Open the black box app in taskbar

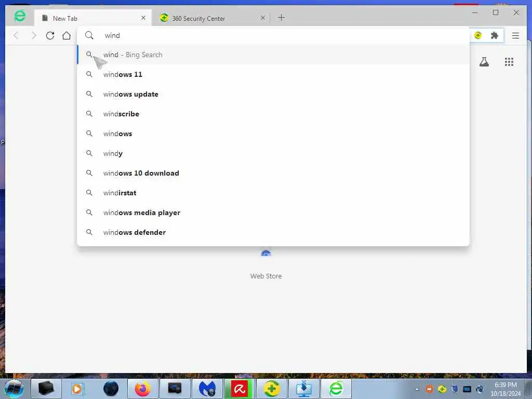46,389
